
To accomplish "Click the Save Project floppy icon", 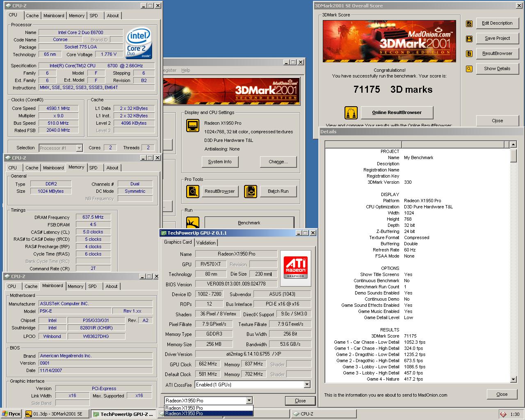I will coord(469,39).
